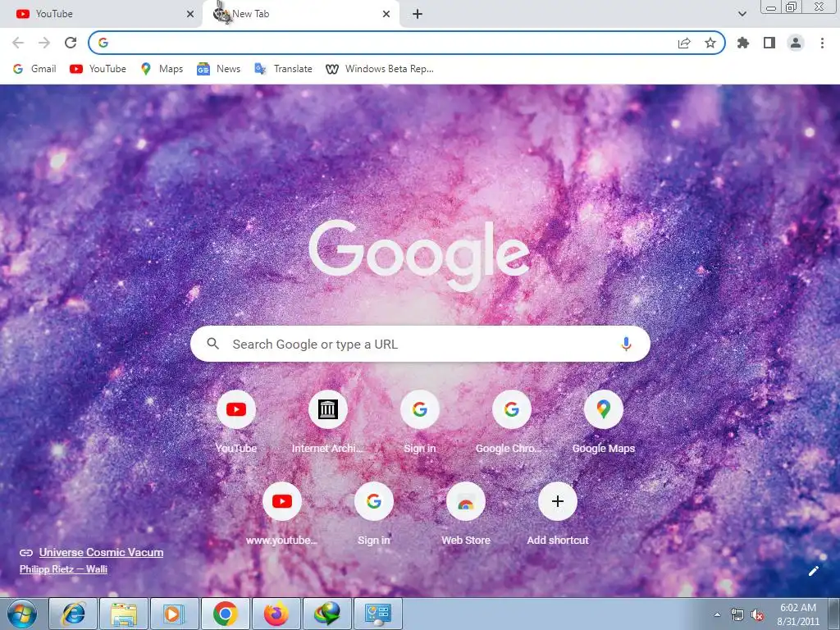Screen dimensions: 840x630
Task: Open YouTube bookmark in bookmarks bar
Action: [x=98, y=69]
